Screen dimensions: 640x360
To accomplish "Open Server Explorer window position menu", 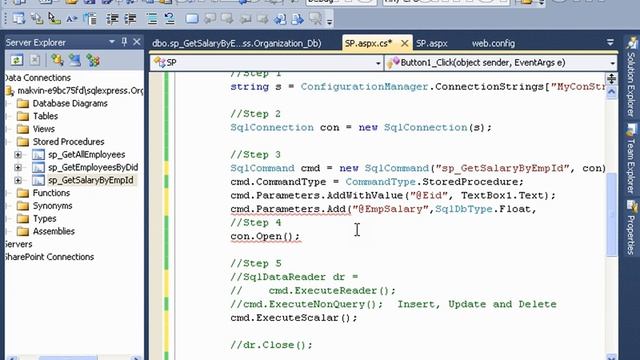I will 111,42.
